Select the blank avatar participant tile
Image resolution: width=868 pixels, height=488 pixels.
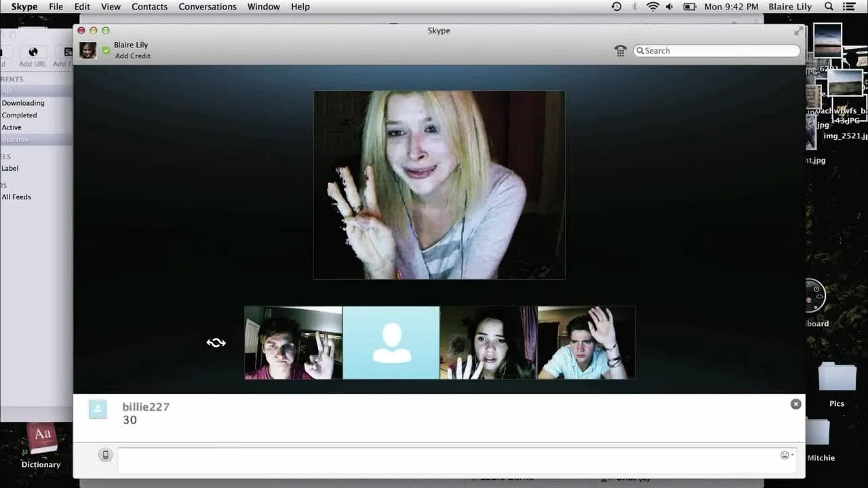click(391, 342)
